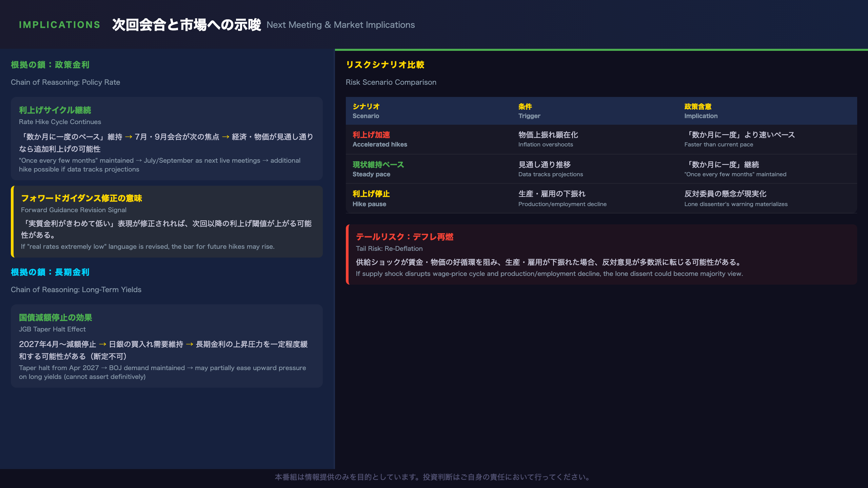The height and width of the screenshot is (488, 868).
Task: Click trigger cell 見通し通り推移
Action: point(545,165)
